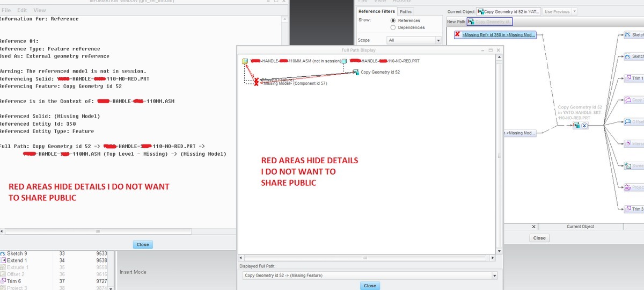
Task: Click Extrude 1 feature icon
Action: (x=3, y=267)
